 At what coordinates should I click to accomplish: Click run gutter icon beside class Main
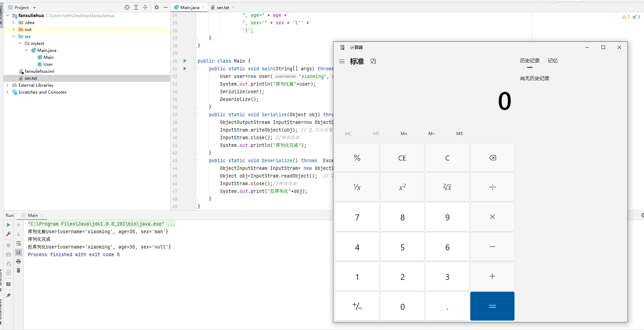[x=185, y=61]
